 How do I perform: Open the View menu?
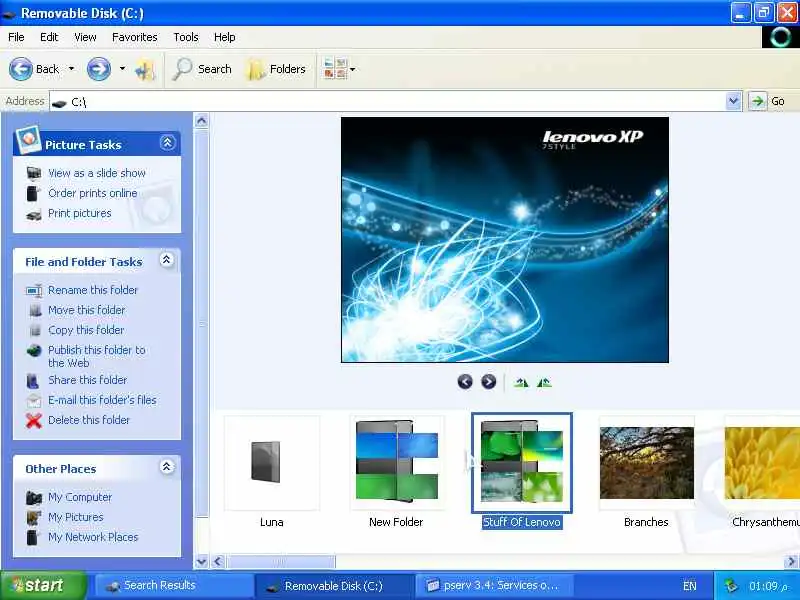coord(85,37)
